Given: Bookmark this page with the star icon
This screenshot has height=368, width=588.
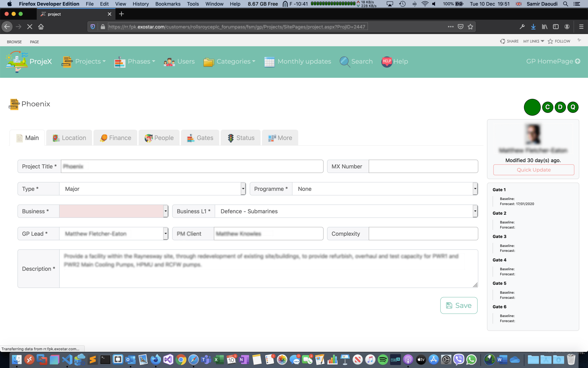Looking at the screenshot, I should tap(470, 27).
